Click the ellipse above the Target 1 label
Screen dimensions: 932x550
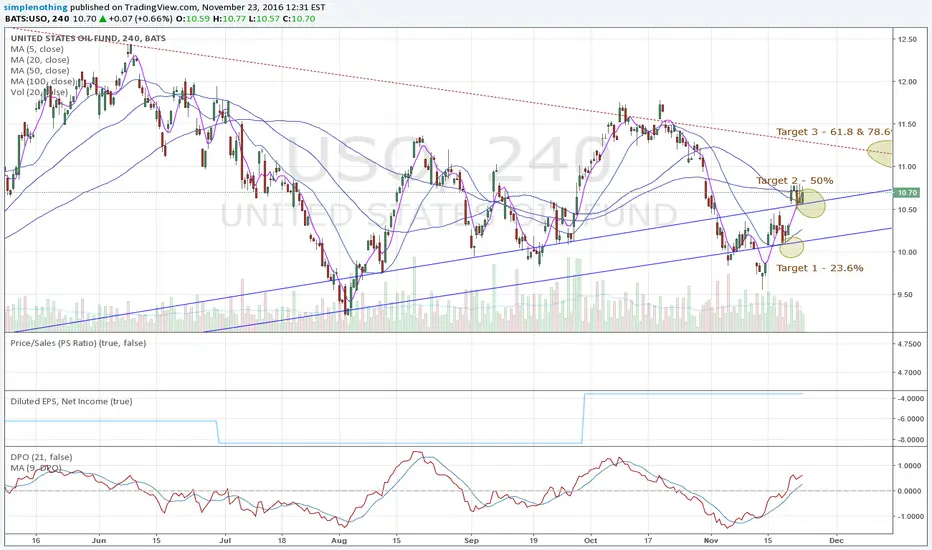tap(791, 246)
